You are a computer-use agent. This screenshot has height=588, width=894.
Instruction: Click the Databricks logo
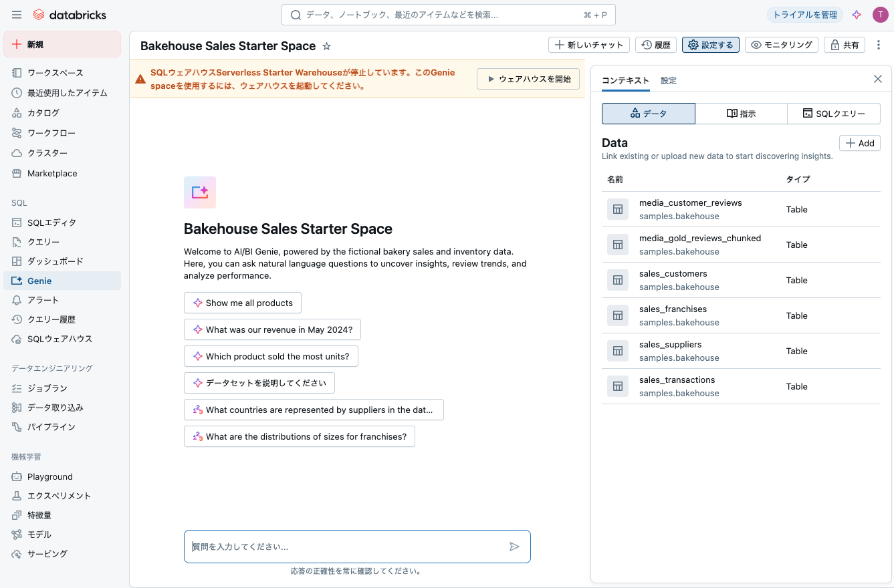69,14
